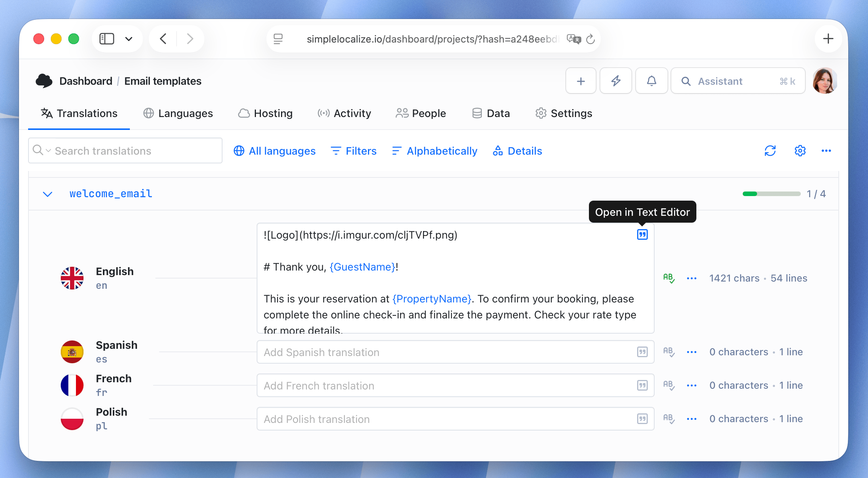
Task: Open the overflow menu beside the gear
Action: coord(827,150)
